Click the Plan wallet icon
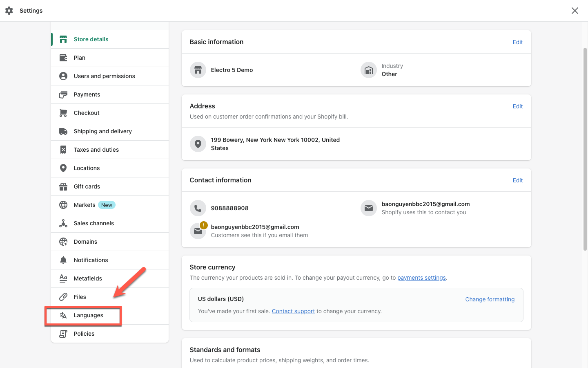Screen dimensions: 588x368 point(63,58)
